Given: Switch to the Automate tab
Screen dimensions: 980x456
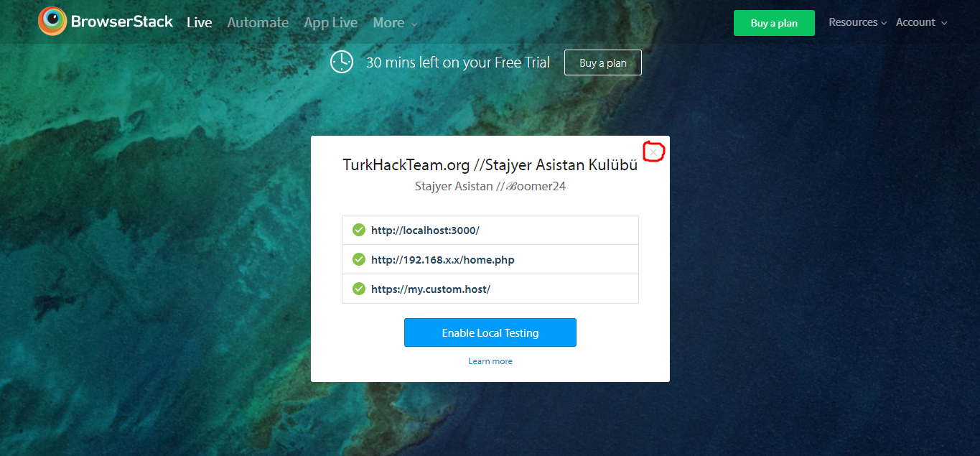Looking at the screenshot, I should coord(258,22).
